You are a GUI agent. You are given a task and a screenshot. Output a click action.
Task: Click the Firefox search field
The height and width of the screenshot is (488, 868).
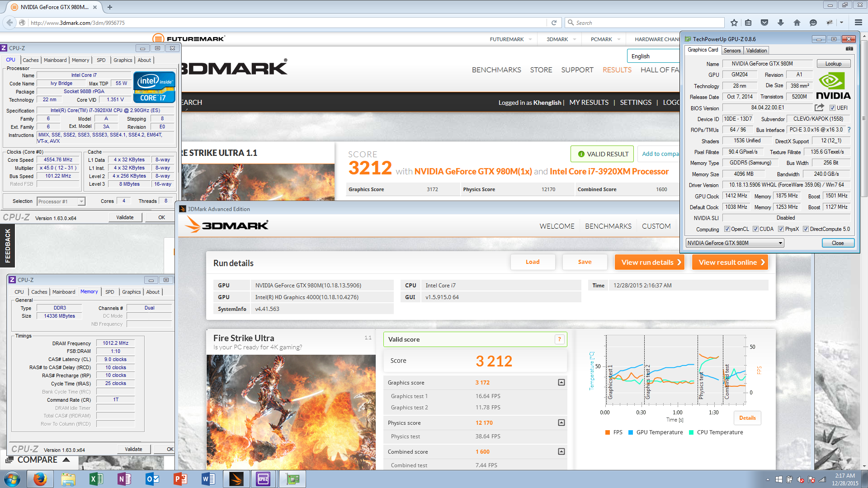pos(644,23)
